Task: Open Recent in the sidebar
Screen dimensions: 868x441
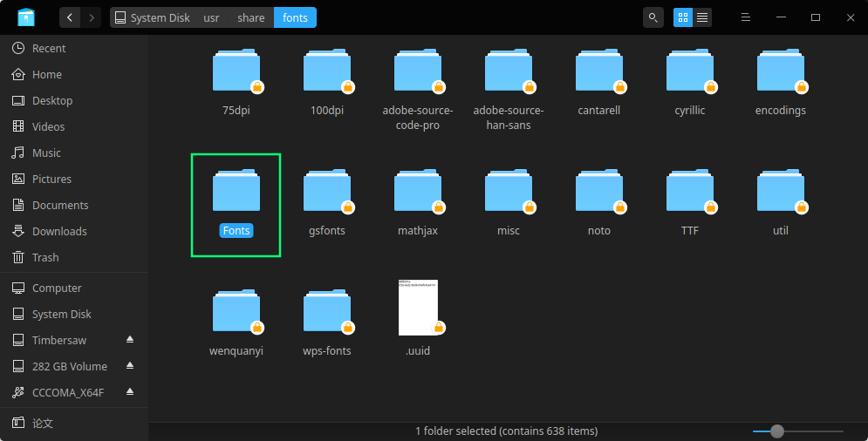Action: point(49,48)
